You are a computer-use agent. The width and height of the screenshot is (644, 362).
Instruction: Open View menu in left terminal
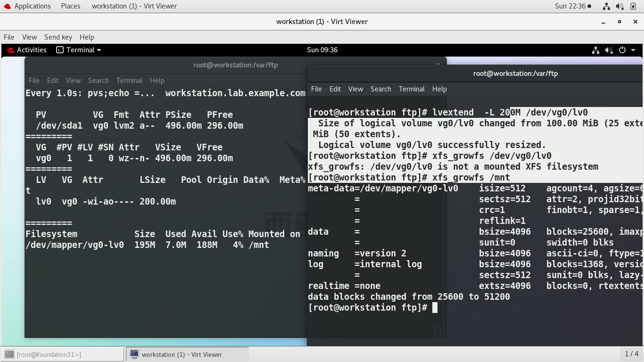(x=73, y=81)
